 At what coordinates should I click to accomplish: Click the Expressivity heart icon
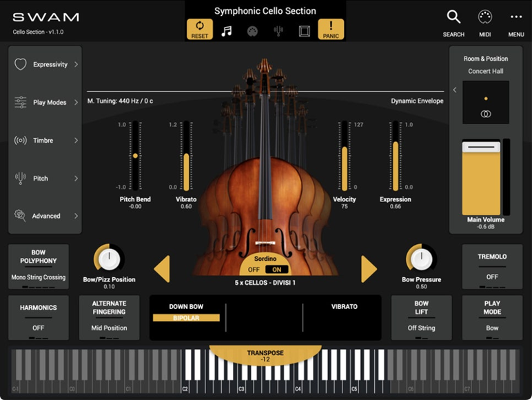coord(21,64)
